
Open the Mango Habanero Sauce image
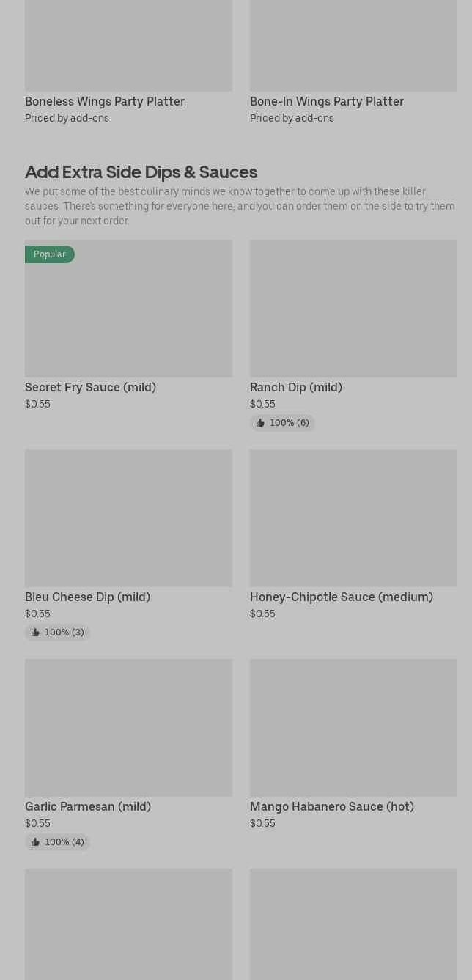[x=353, y=728]
